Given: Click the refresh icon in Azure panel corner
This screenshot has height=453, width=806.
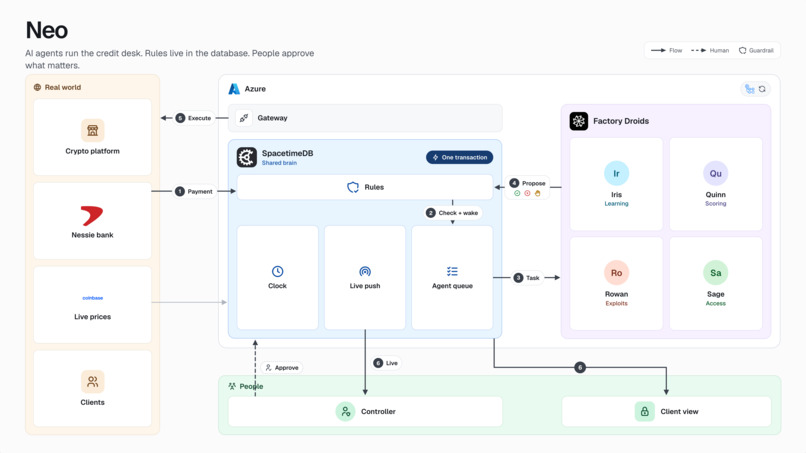Looking at the screenshot, I should 762,89.
